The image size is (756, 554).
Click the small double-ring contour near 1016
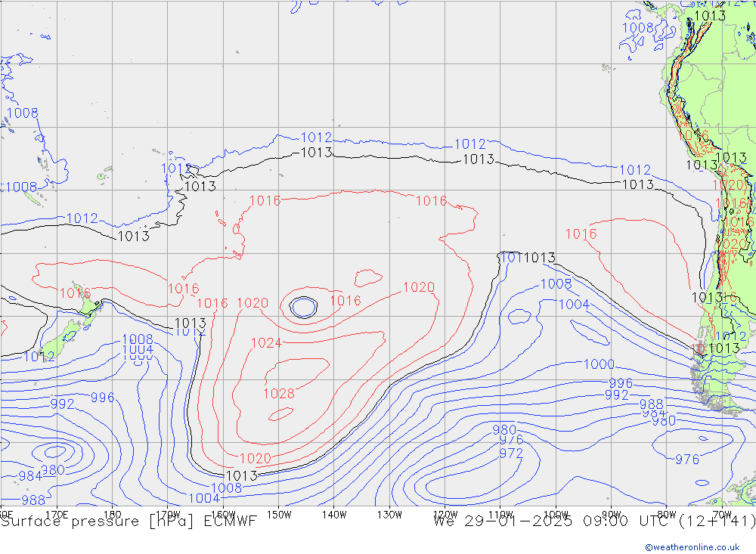click(303, 307)
